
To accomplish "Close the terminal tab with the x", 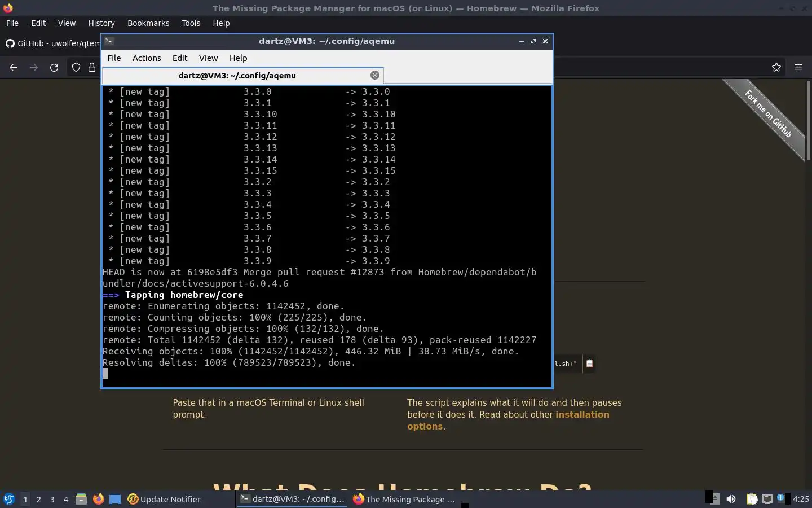I will 375,75.
